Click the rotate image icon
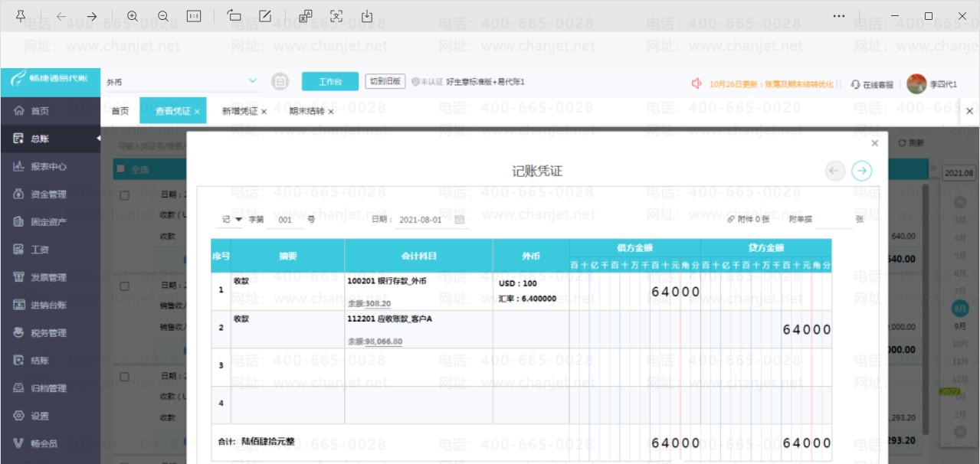Image resolution: width=980 pixels, height=464 pixels. [x=234, y=16]
